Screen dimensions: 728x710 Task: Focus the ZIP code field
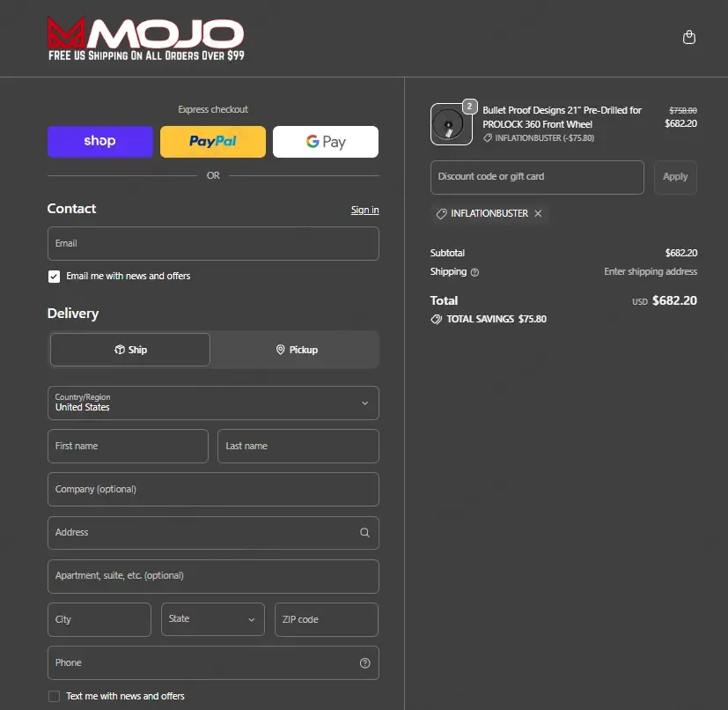327,619
